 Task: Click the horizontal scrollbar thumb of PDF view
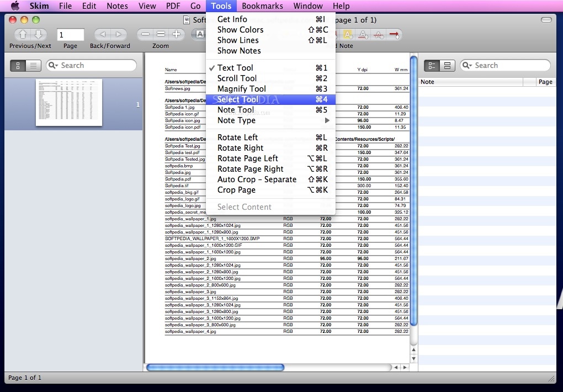215,367
